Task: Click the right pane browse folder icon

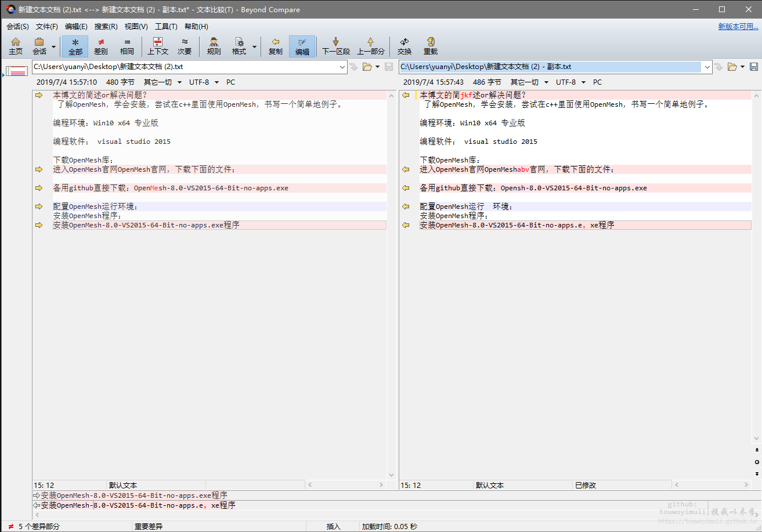Action: [732, 67]
